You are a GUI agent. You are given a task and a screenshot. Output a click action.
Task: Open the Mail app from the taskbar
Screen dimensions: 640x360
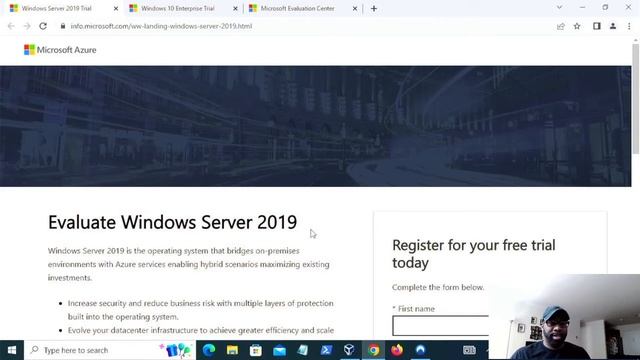[x=280, y=350]
